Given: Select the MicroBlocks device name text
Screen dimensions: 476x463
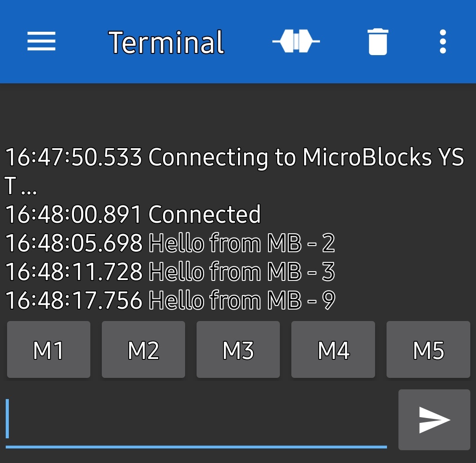Looking at the screenshot, I should click(x=383, y=158).
